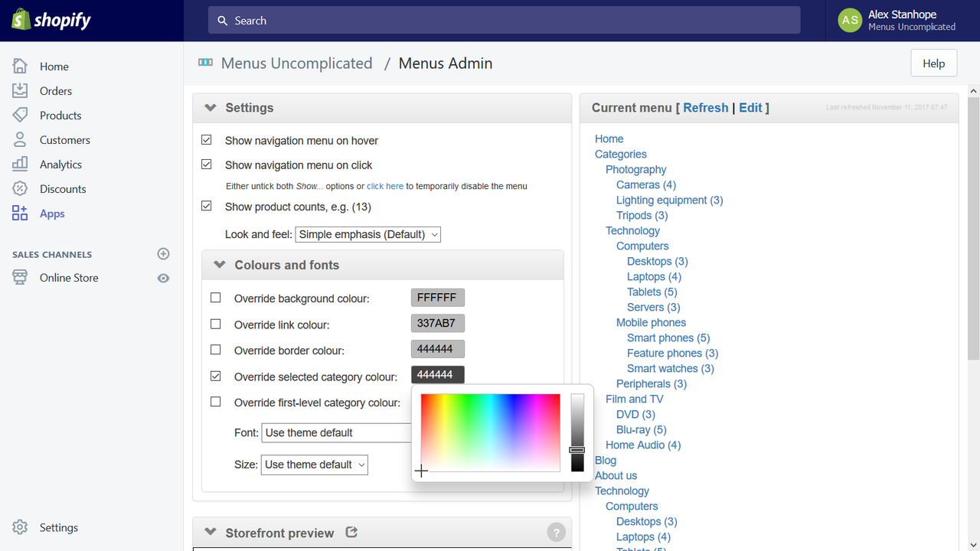Open the Look and feel dropdown

point(367,234)
